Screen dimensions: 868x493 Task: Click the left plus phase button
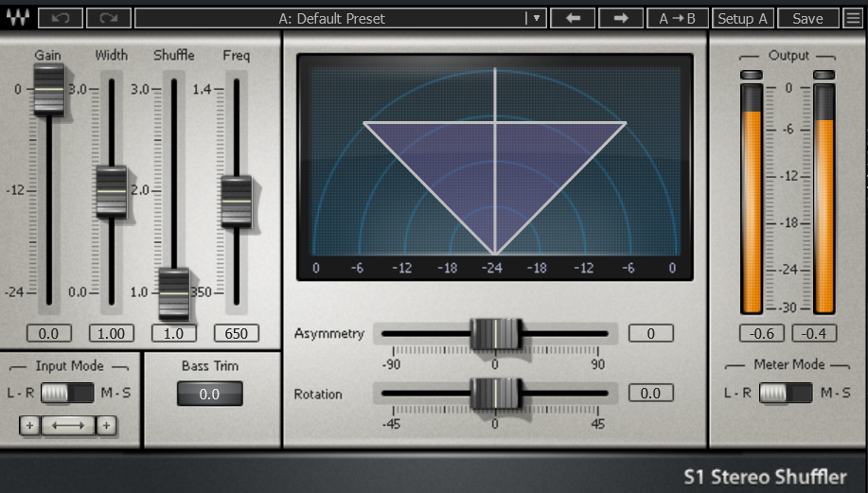coord(30,425)
